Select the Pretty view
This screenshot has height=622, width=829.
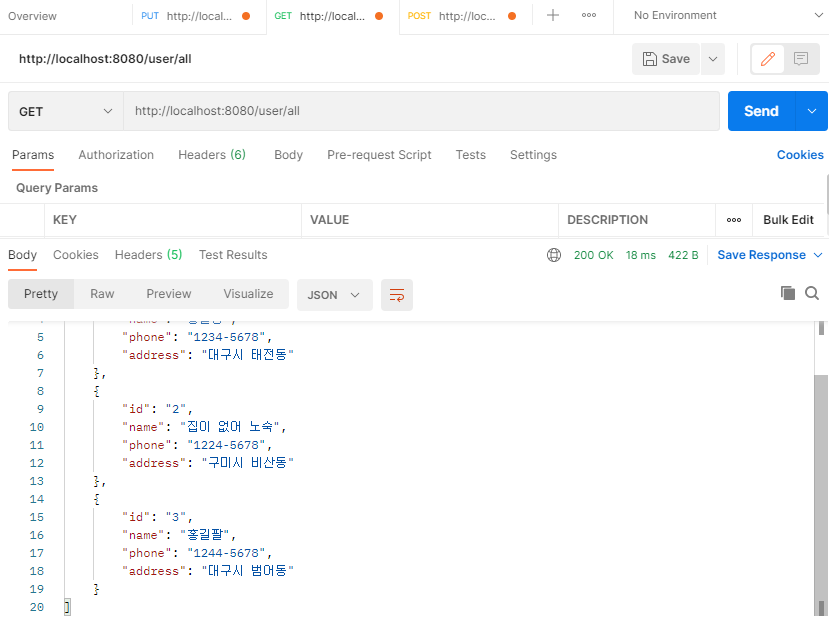[x=41, y=294]
